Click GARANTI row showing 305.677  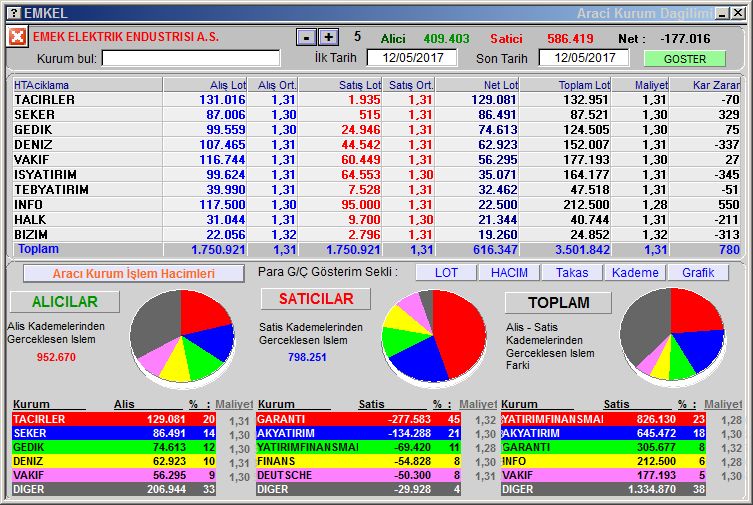tap(603, 447)
